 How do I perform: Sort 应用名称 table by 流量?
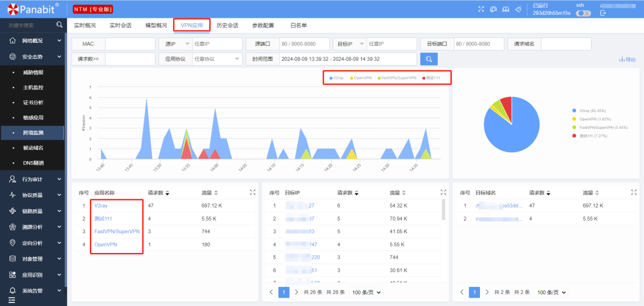(216, 193)
